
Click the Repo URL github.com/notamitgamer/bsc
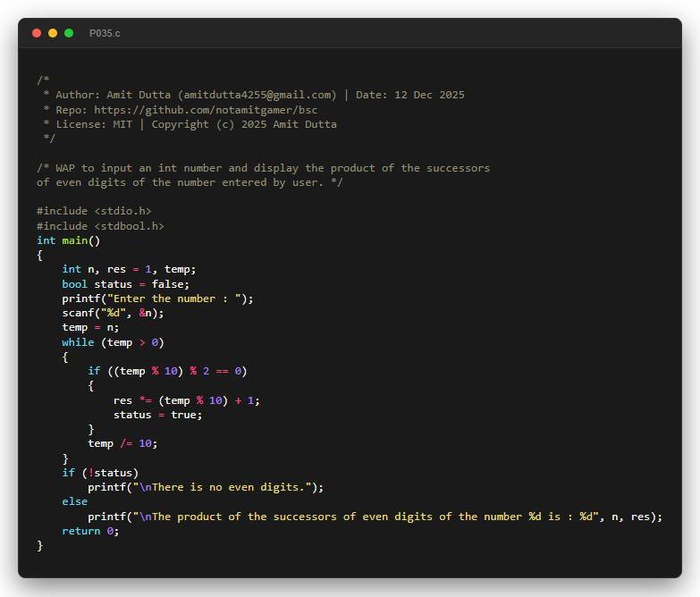206,110
